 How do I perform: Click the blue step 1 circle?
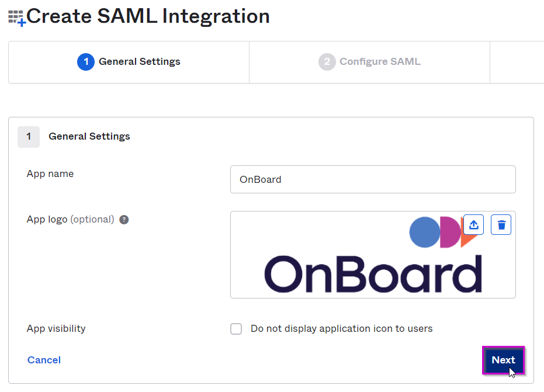point(86,62)
